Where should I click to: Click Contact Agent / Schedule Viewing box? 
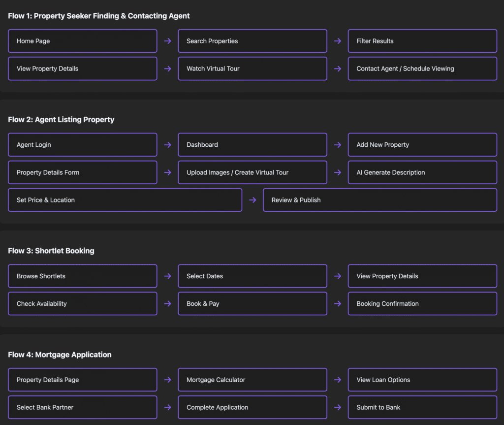[x=422, y=68]
